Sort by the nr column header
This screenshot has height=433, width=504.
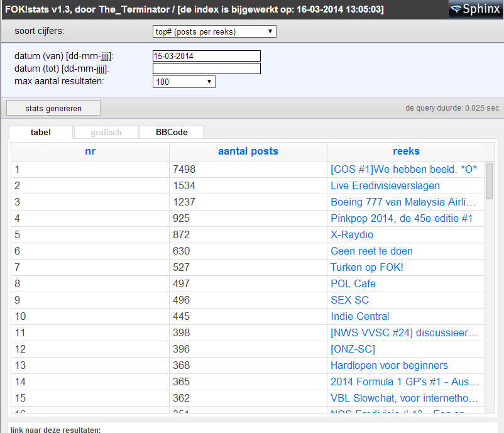click(x=90, y=151)
